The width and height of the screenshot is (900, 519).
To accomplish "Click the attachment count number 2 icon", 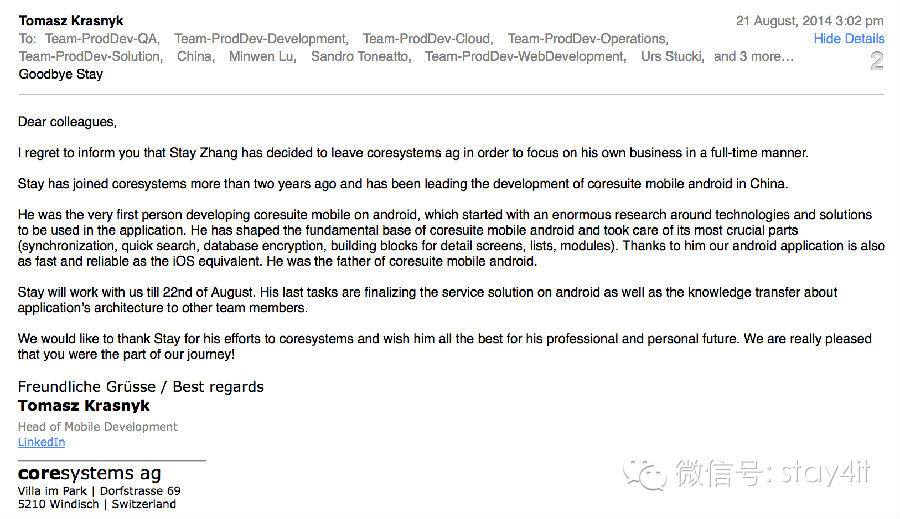I will (876, 60).
